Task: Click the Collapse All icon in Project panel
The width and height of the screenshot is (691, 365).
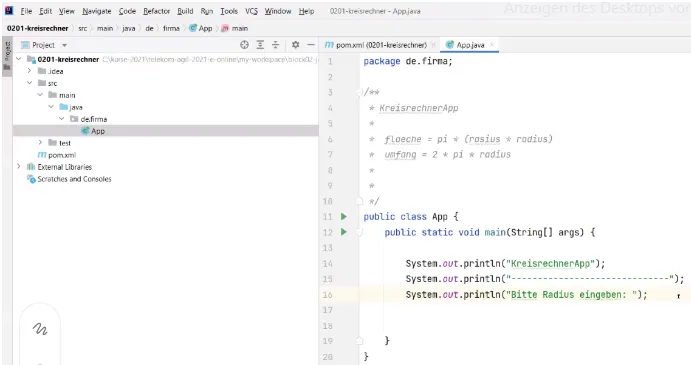Action: [275, 45]
